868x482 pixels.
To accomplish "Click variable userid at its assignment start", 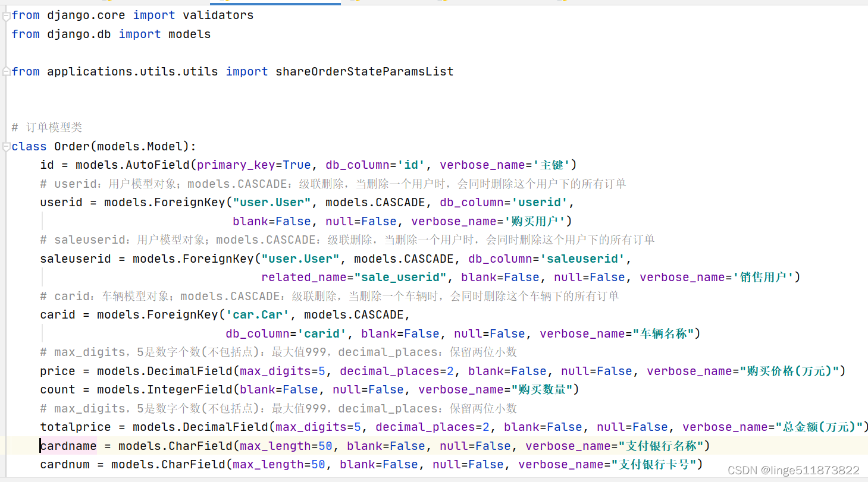I will click(x=61, y=203).
